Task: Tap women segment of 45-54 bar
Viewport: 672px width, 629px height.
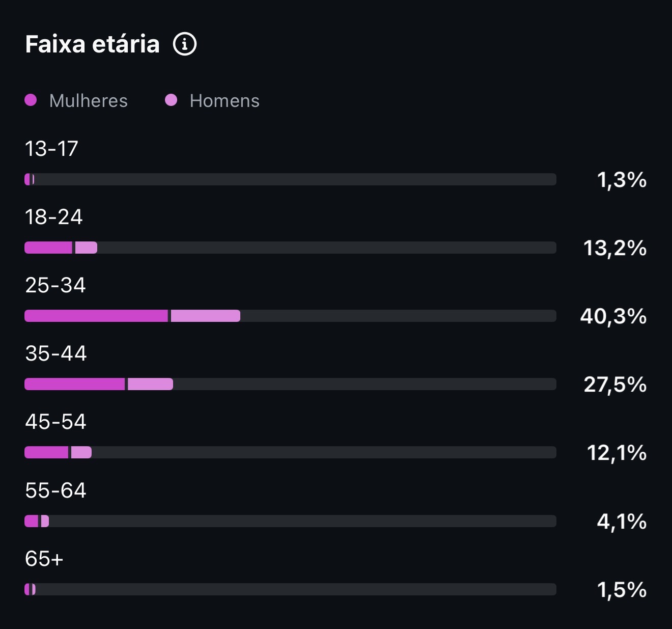Action: [46, 452]
